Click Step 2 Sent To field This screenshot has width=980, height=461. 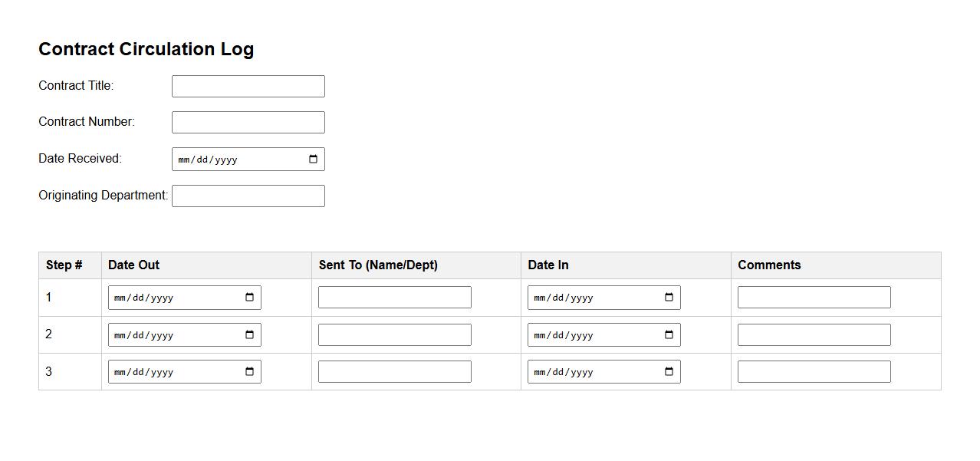(x=394, y=335)
